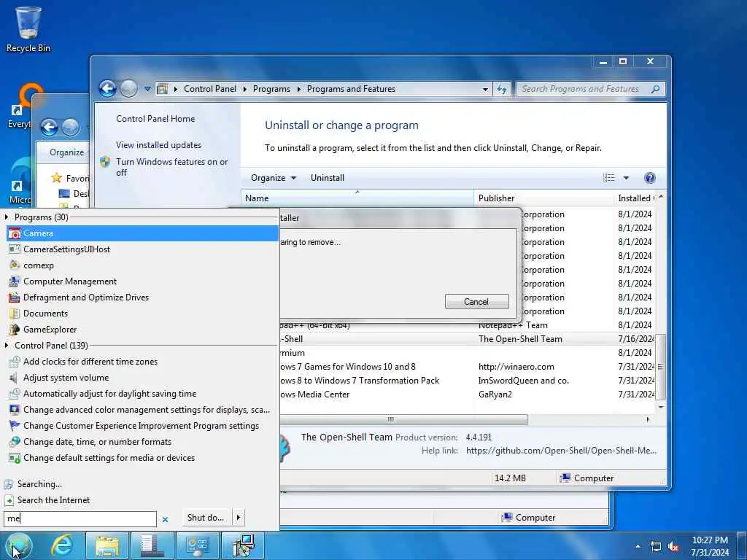Click the server tower taskbar icon
747x560 pixels.
tap(152, 545)
